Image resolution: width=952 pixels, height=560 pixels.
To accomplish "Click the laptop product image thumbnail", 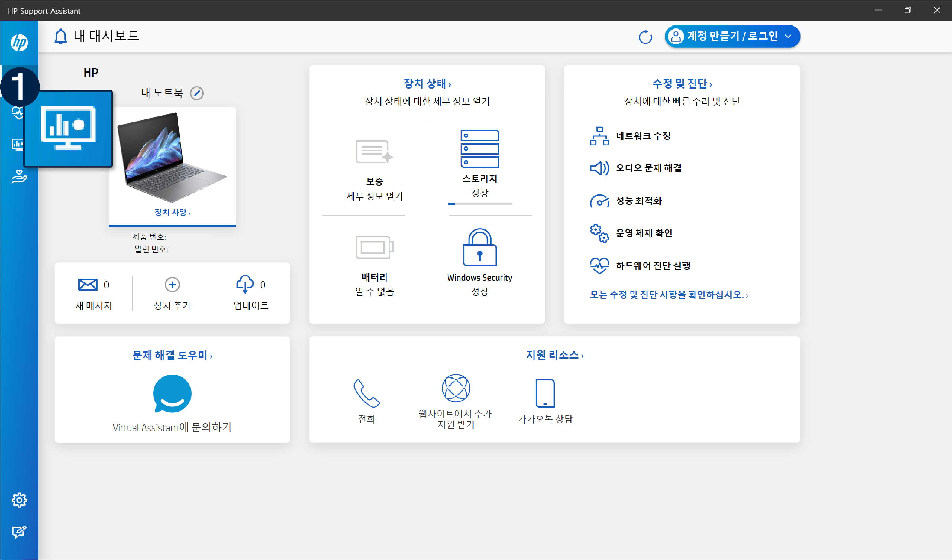I will 172,157.
